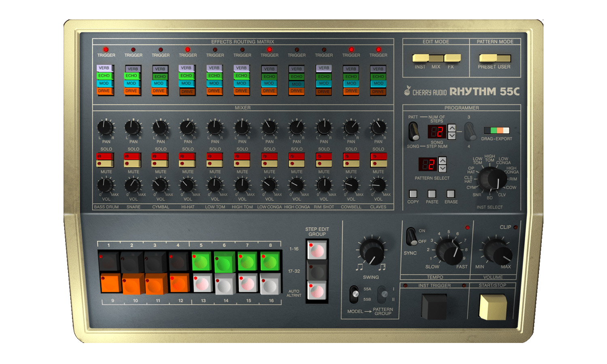
Task: Solo the Snare channel
Action: (x=132, y=157)
